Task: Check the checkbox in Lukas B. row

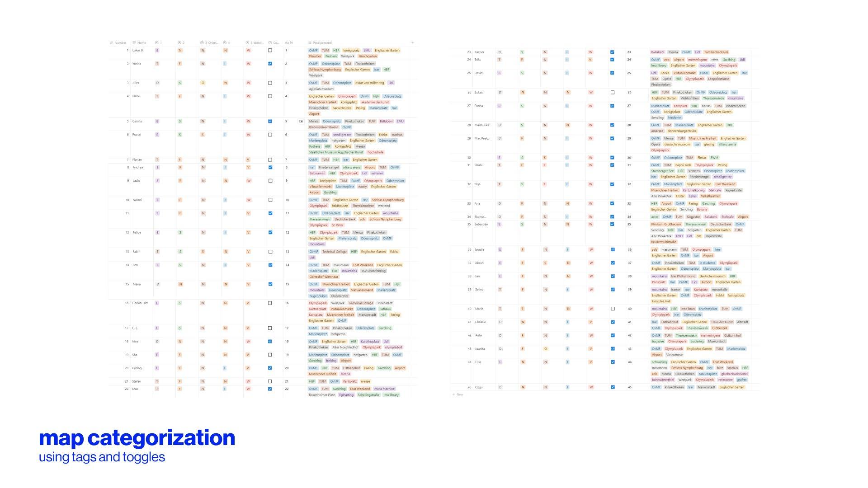Action: point(270,51)
